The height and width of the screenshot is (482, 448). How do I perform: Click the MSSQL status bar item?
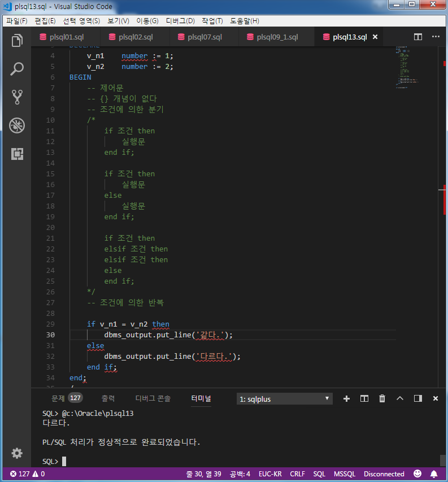coord(345,474)
